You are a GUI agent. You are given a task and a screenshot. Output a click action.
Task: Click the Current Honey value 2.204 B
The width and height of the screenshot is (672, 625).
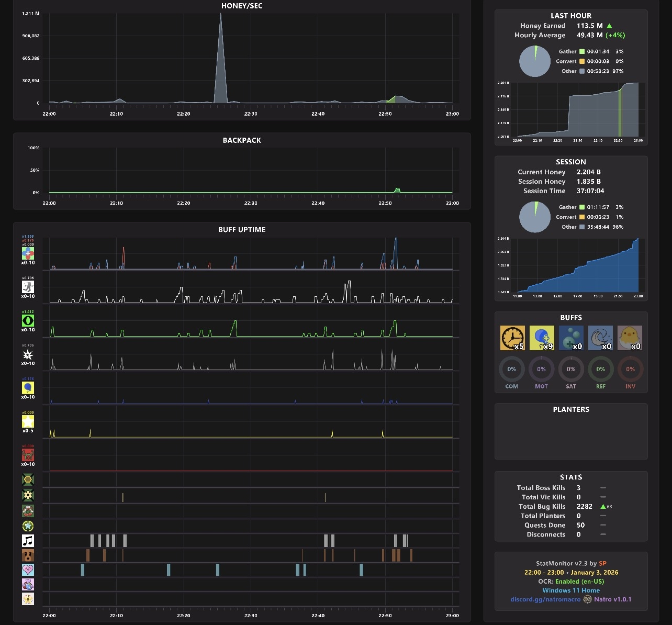(589, 172)
